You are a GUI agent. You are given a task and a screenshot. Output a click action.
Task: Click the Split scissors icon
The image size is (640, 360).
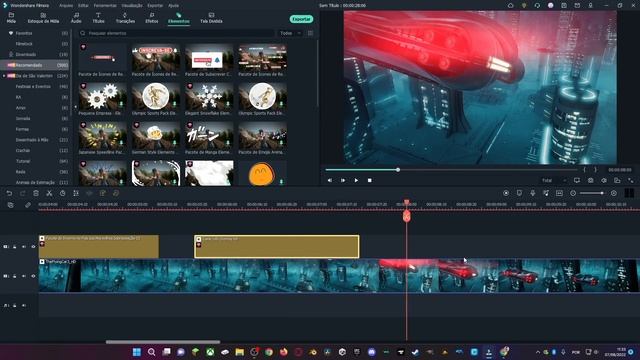[49, 193]
